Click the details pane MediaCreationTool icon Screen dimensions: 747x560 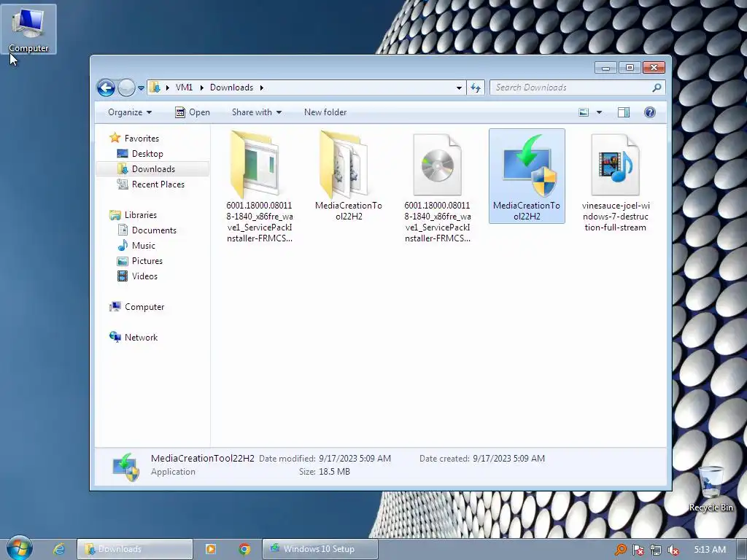[126, 466]
